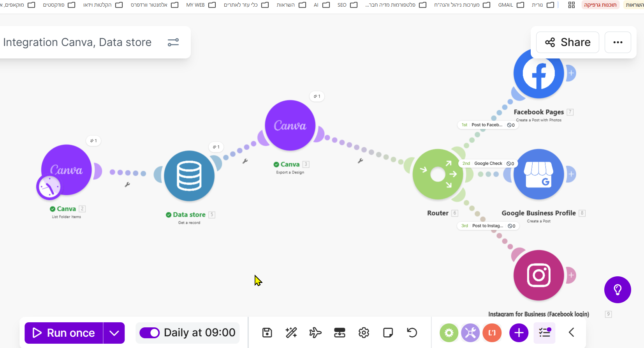Open the AI bookmarks folder
The width and height of the screenshot is (644, 348).
pyautogui.click(x=322, y=5)
